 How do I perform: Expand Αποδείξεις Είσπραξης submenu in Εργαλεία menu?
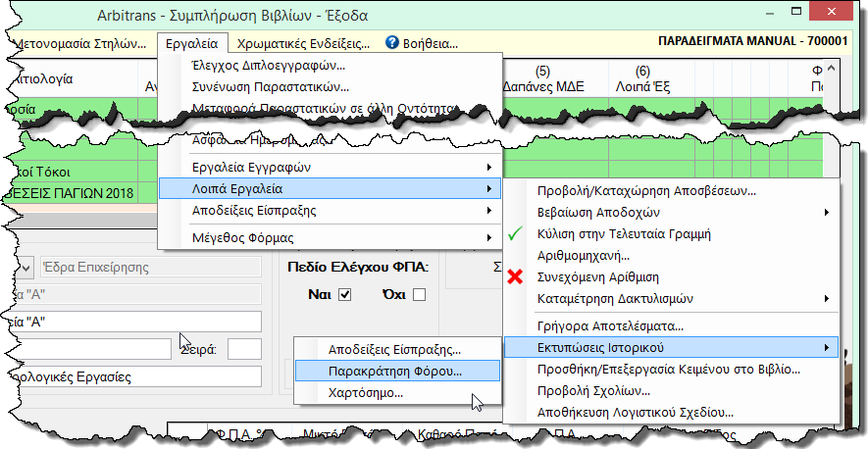[x=330, y=211]
